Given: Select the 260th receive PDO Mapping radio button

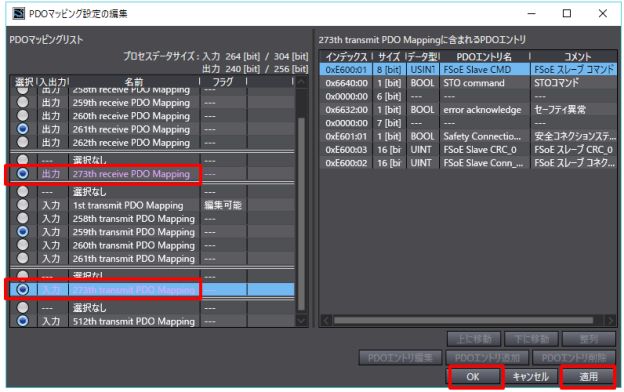Looking at the screenshot, I should pyautogui.click(x=23, y=116).
